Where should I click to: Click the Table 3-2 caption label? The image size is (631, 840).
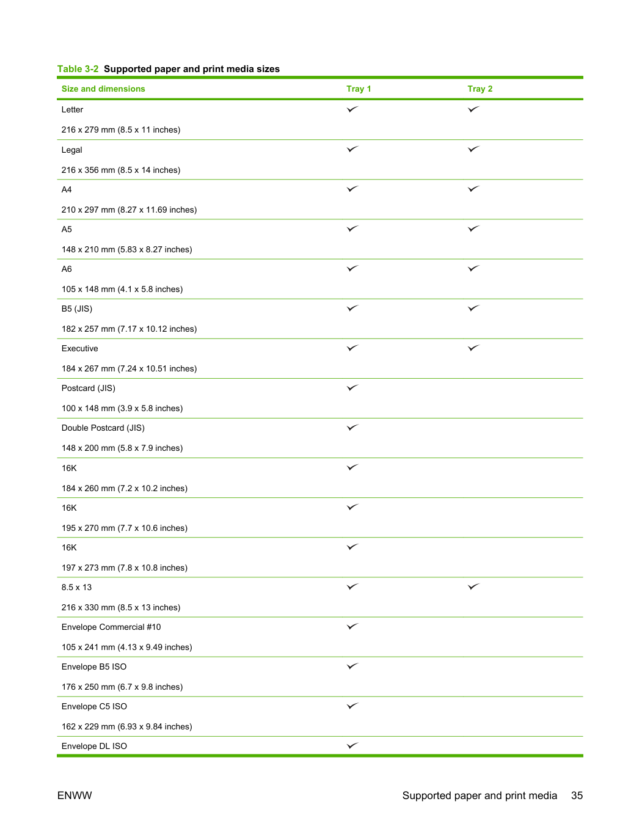[78, 69]
